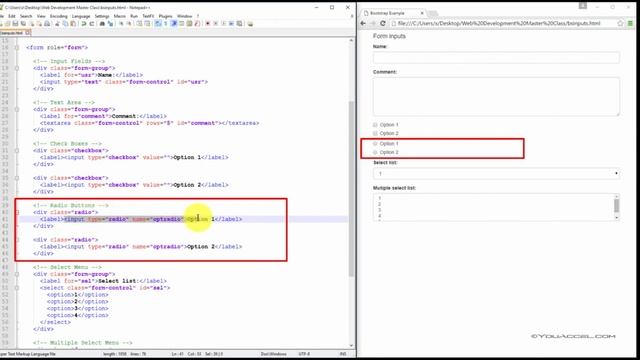Click the Save icon in Notepad++ toolbar

click(16, 24)
